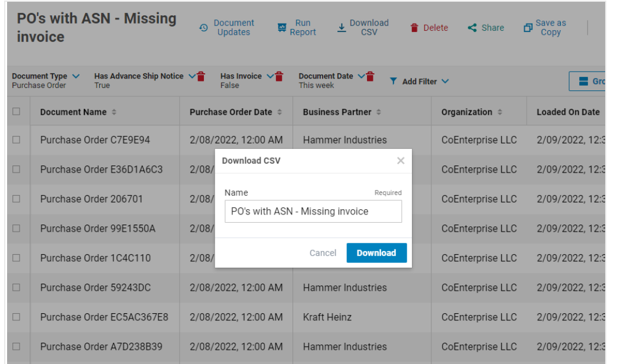The width and height of the screenshot is (643, 364).
Task: Click the Kraft Heinz business partner cell
Action: [x=327, y=317]
